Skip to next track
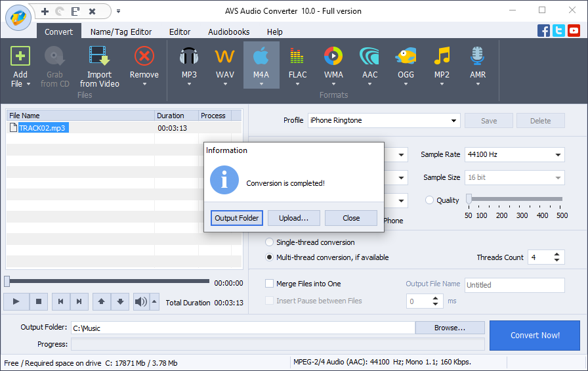Screen dimensions: 588x371 [79, 301]
